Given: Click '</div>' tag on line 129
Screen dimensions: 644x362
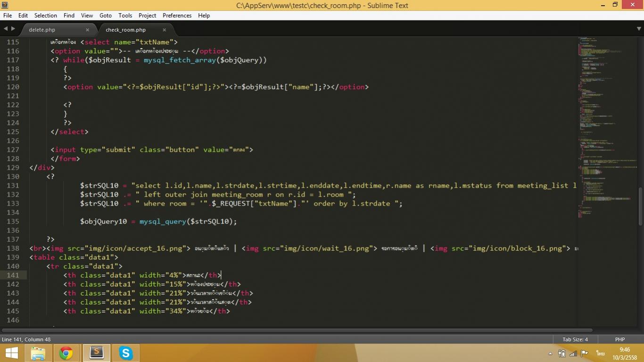Looking at the screenshot, I should click(x=42, y=167).
